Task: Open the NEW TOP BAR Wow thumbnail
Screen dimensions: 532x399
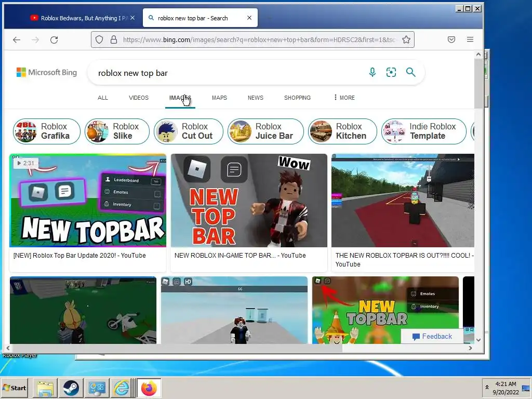Action: click(x=249, y=201)
